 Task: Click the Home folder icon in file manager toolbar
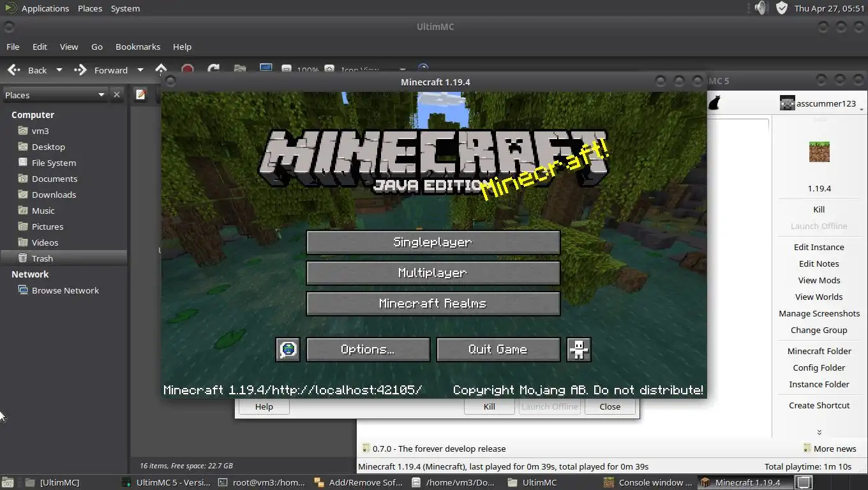pos(239,69)
